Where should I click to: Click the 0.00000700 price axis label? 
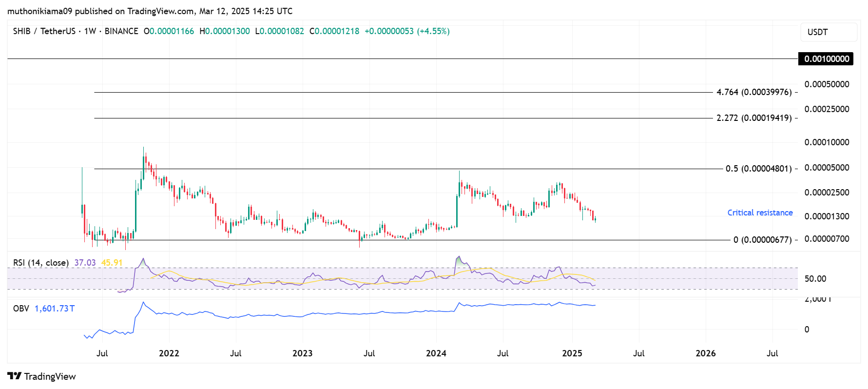tap(827, 239)
